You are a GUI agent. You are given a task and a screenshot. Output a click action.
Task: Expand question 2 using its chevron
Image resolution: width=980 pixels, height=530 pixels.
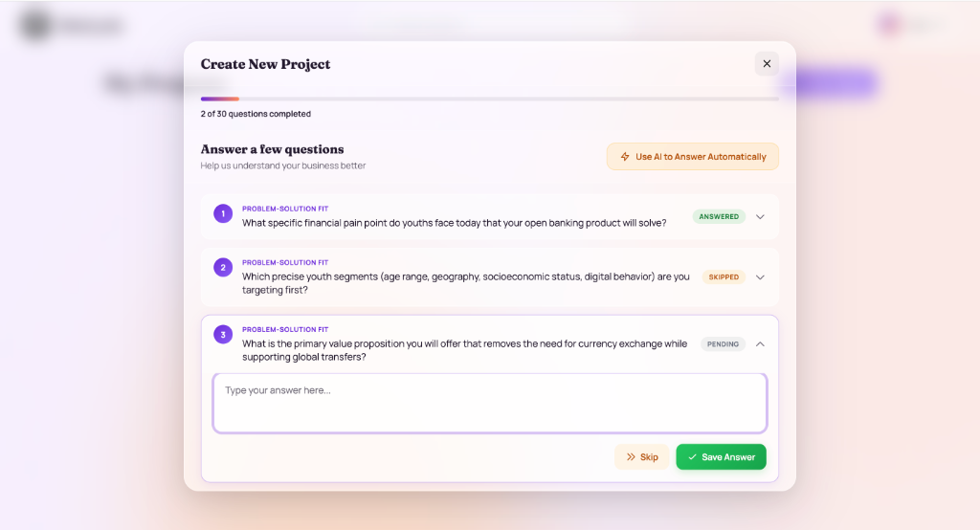[x=760, y=277]
